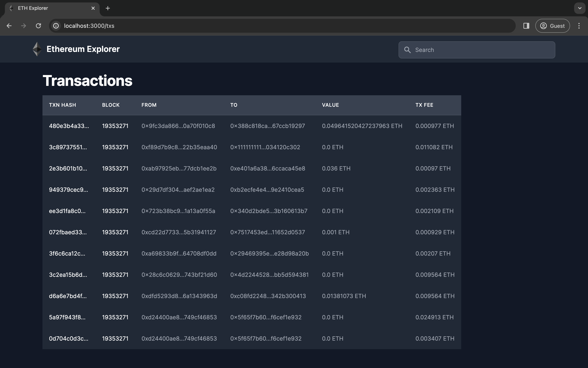The width and height of the screenshot is (588, 368).
Task: Click from address 0xdfd5293d8...6a1343963d
Action: [179, 296]
